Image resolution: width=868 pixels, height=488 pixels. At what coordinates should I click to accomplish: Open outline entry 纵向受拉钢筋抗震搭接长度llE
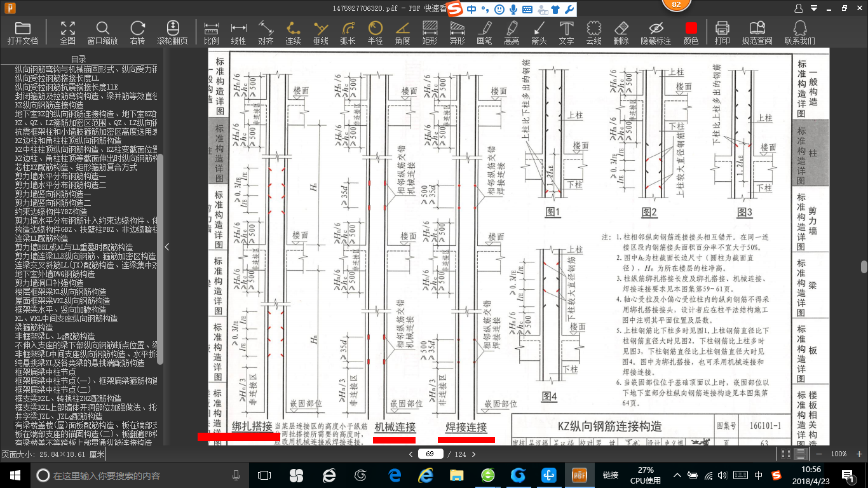pyautogui.click(x=67, y=87)
